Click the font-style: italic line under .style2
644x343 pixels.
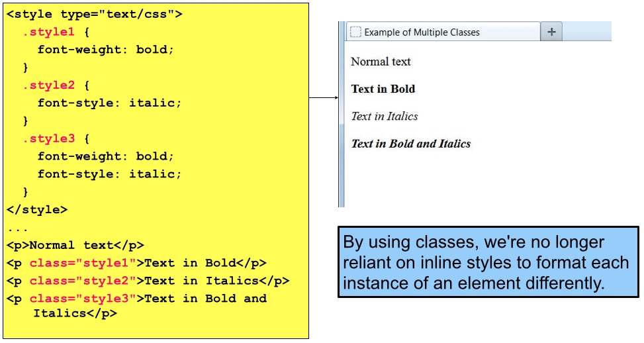point(109,103)
